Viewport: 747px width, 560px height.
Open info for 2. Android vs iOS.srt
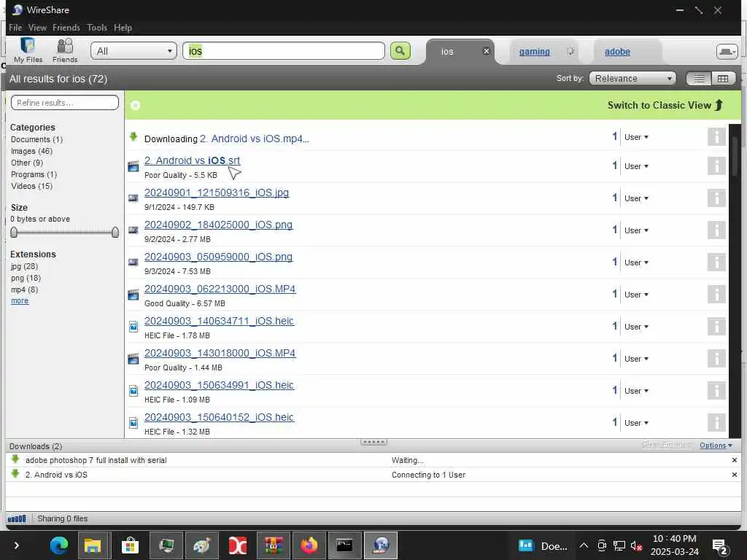pyautogui.click(x=716, y=166)
